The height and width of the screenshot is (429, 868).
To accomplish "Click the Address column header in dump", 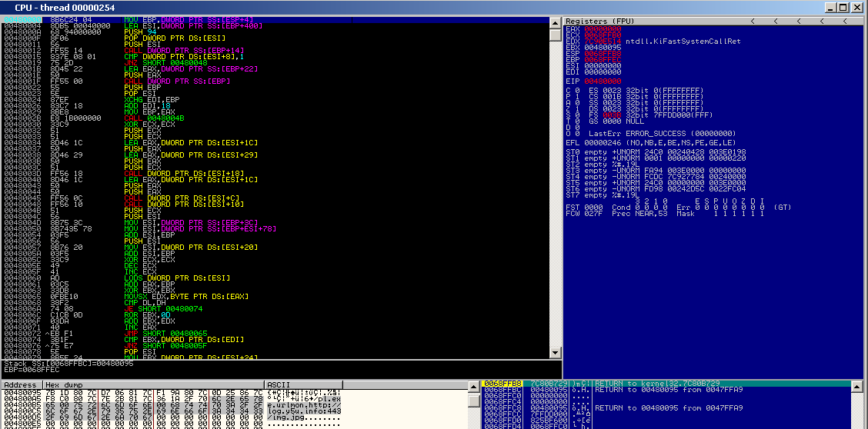I will click(x=21, y=384).
